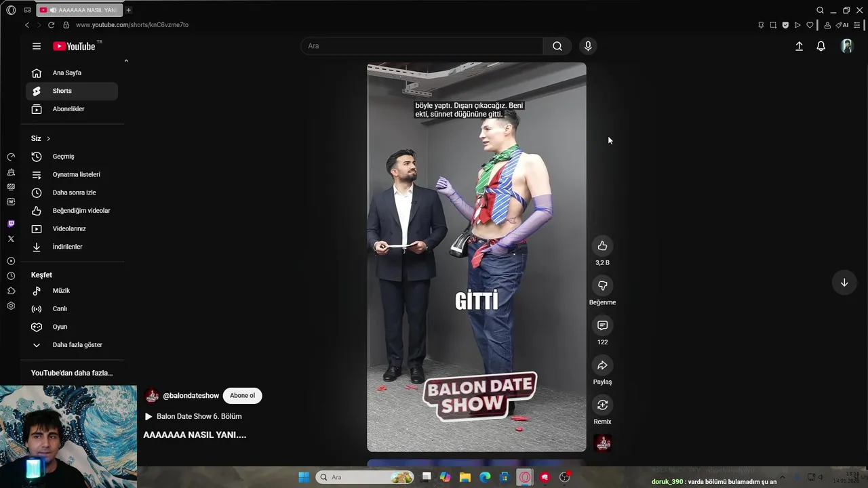Open the Windows Start menu

tap(304, 477)
